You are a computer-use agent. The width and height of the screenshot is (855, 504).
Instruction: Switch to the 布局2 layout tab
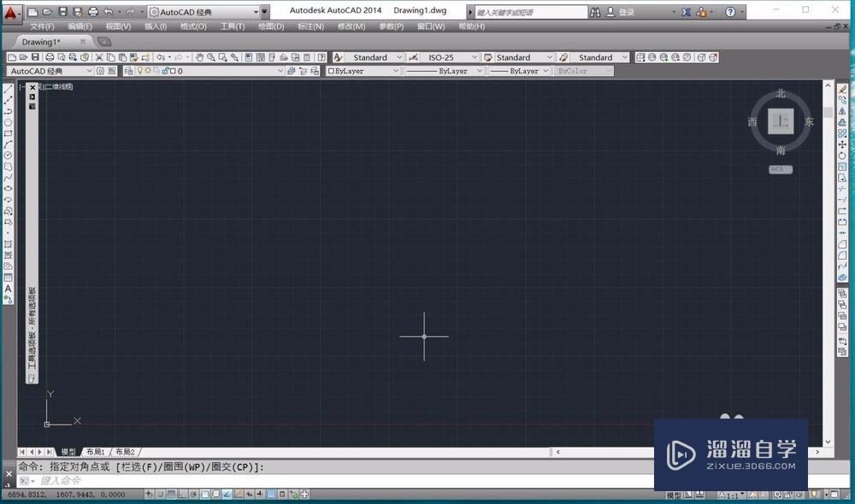point(125,452)
